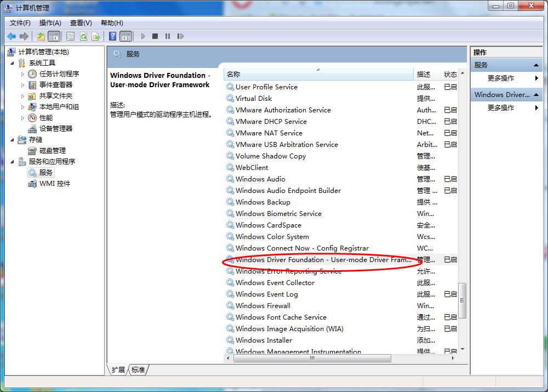548x392 pixels.
Task: Select the User Profile Service row
Action: pos(341,87)
